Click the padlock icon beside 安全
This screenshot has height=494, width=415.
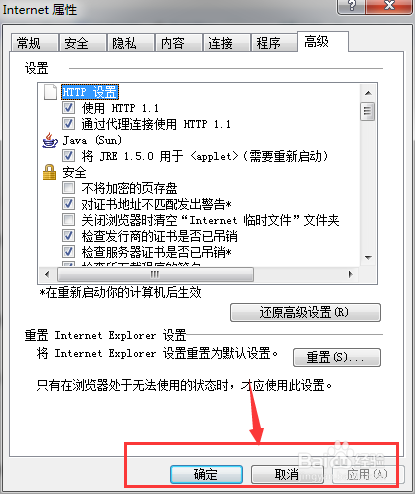tap(50, 172)
